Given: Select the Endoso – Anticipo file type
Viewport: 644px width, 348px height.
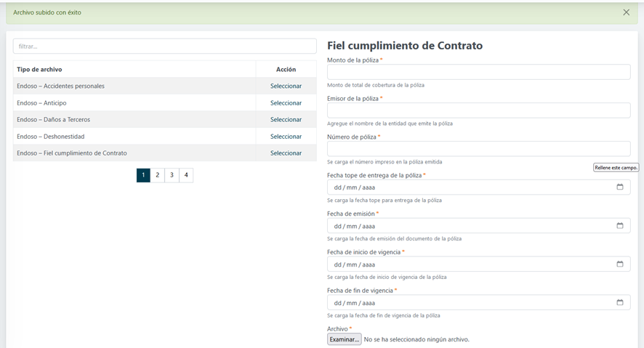Looking at the screenshot, I should point(286,103).
